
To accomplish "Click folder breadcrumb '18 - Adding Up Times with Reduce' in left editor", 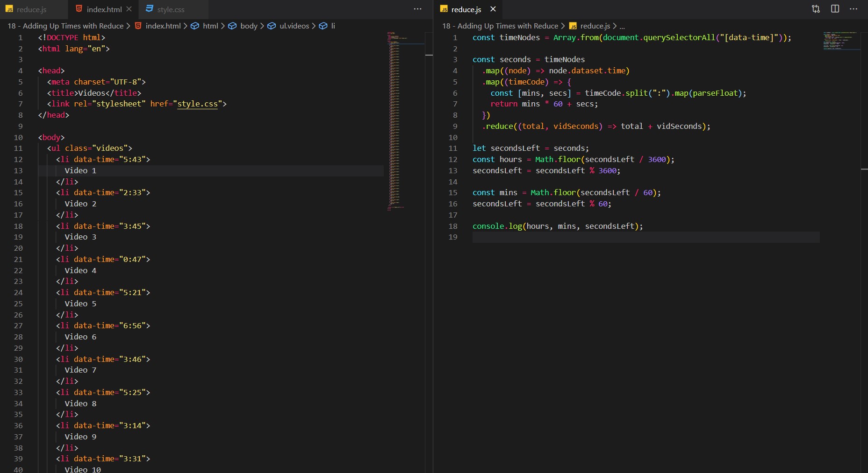I will (x=65, y=26).
